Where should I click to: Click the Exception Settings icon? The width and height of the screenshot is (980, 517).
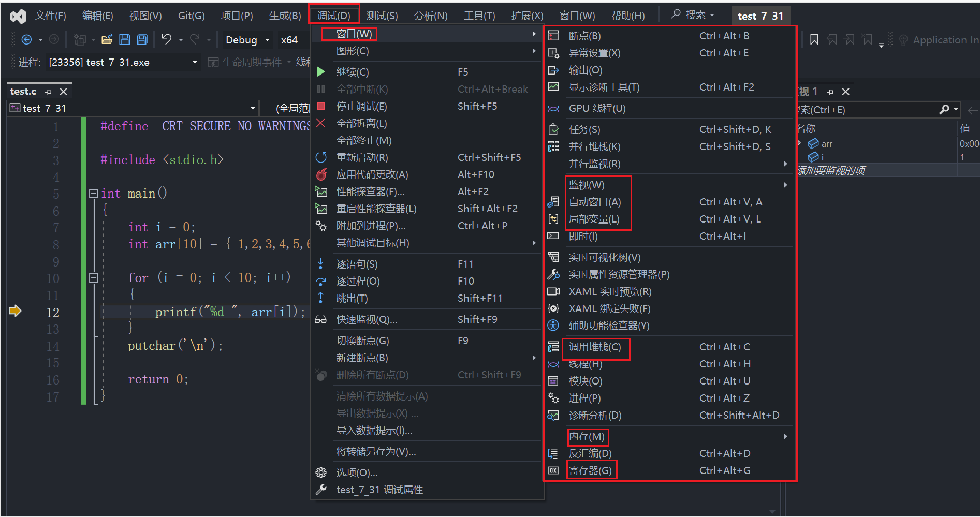pyautogui.click(x=553, y=53)
